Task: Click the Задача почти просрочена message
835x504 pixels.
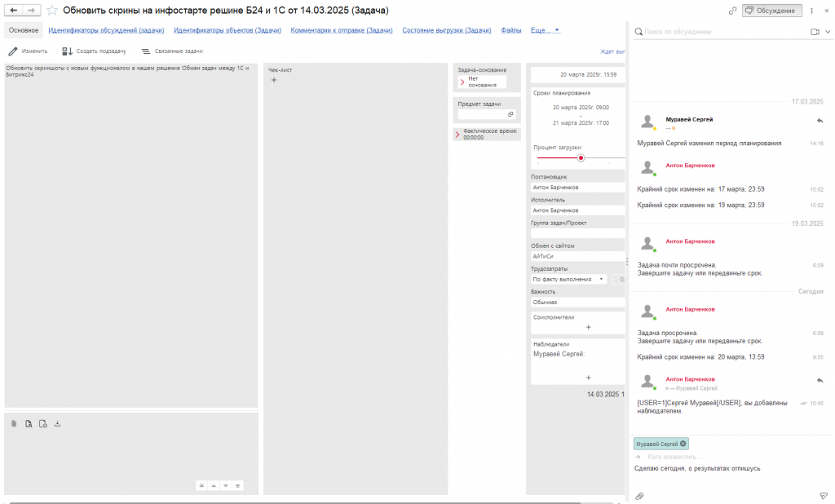Action: coord(700,269)
